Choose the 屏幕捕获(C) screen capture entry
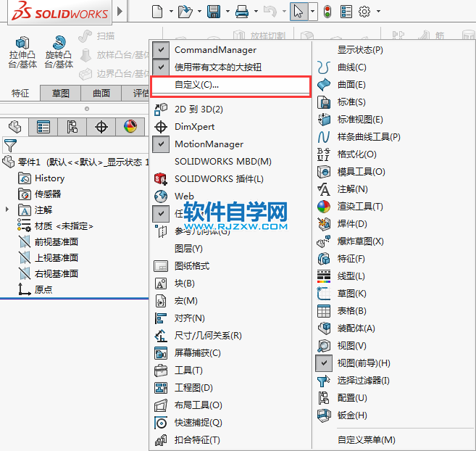The image size is (476, 451). pos(230,353)
